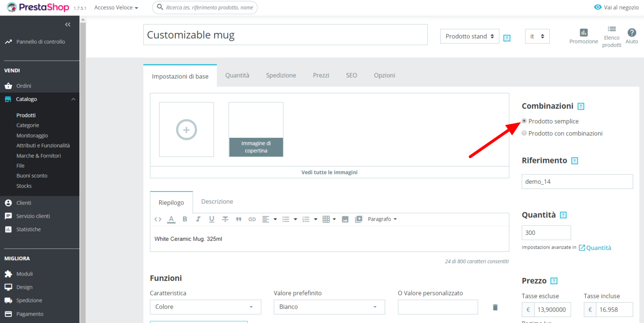Click Tasse escluse price field
644x323 pixels.
[552, 309]
